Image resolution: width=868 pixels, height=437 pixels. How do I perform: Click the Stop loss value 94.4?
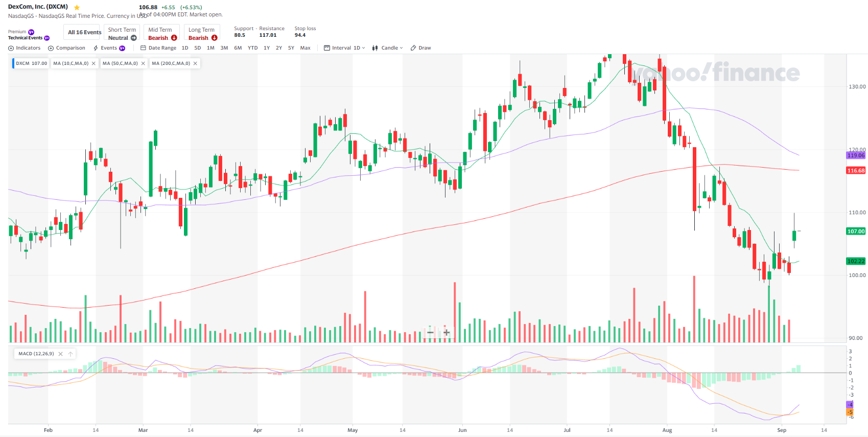pyautogui.click(x=300, y=35)
